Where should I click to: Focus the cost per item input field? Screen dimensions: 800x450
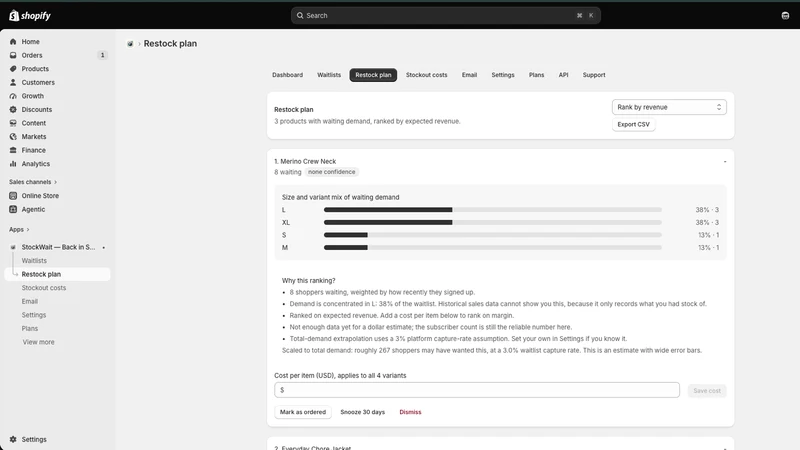[x=477, y=390]
